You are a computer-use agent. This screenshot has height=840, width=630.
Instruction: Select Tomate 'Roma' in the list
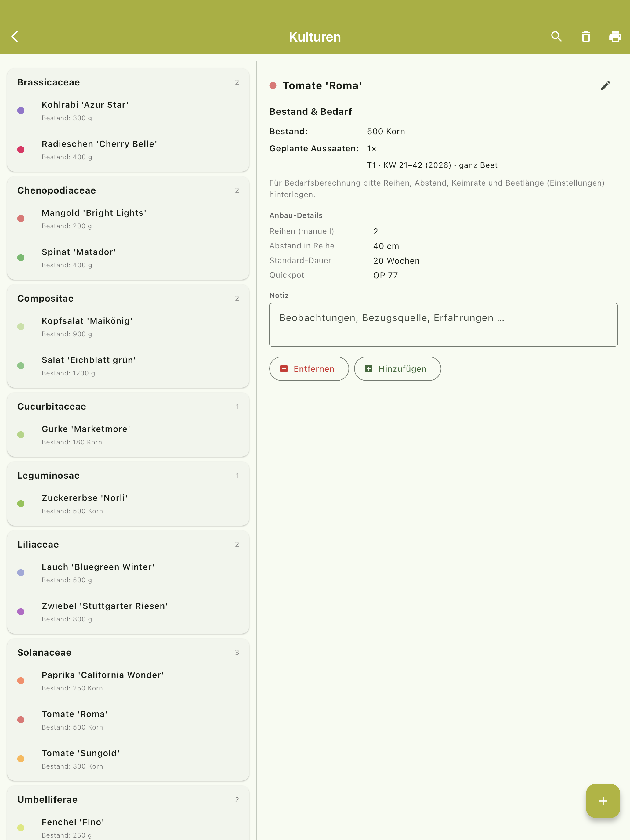point(129,720)
